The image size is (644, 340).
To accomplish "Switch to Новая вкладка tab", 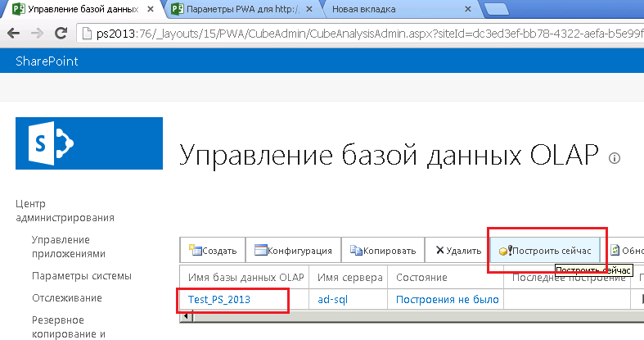I will point(363,9).
